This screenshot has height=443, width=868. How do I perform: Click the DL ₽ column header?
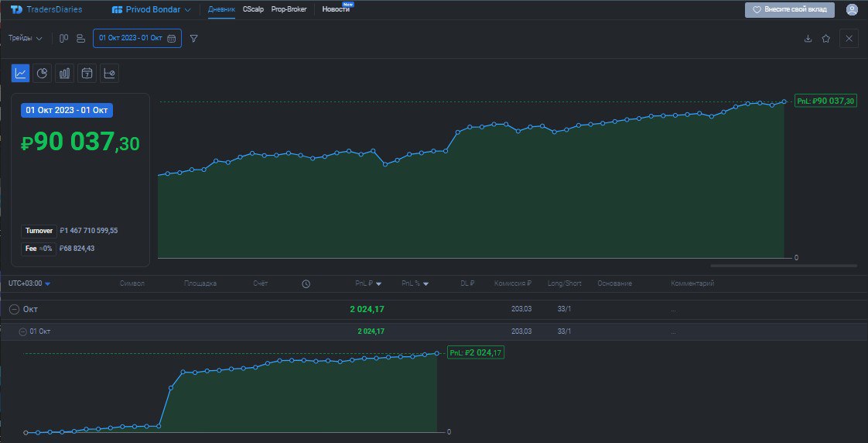click(468, 284)
